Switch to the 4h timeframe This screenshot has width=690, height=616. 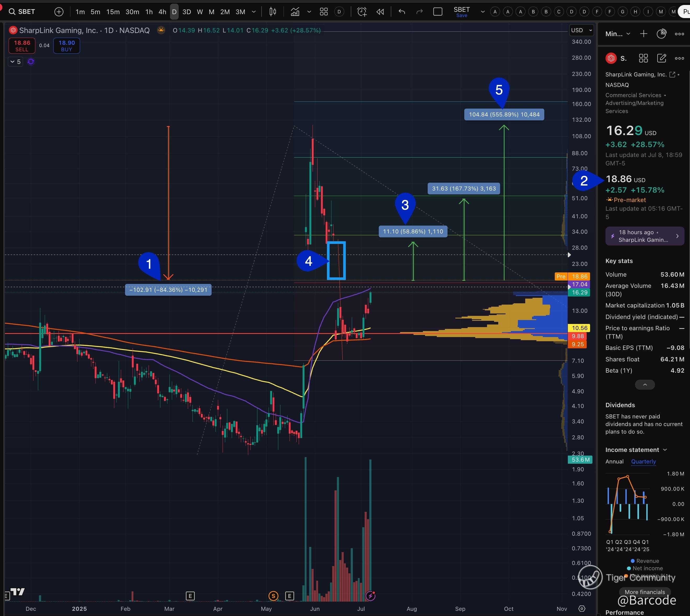pyautogui.click(x=162, y=12)
